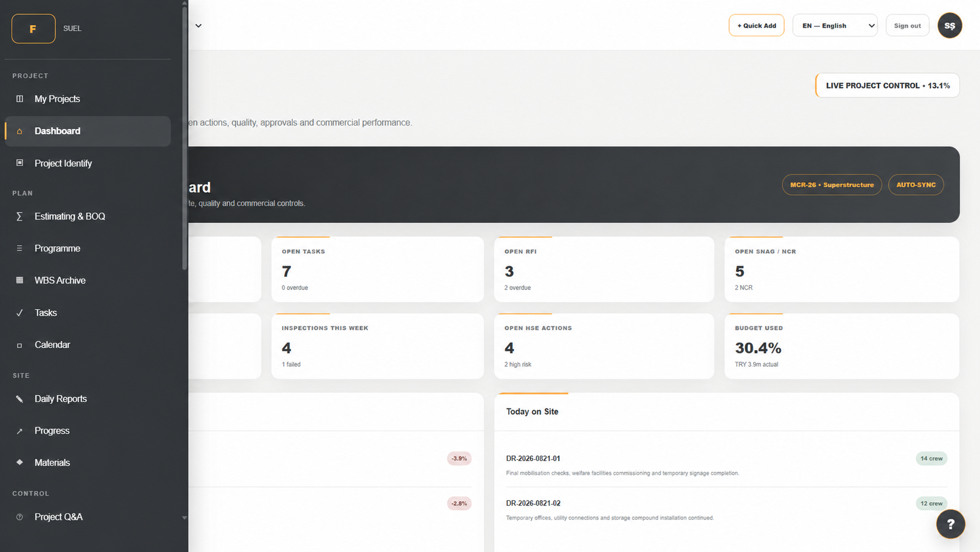This screenshot has height=552, width=980.
Task: Open the Open RFI card
Action: pyautogui.click(x=604, y=269)
